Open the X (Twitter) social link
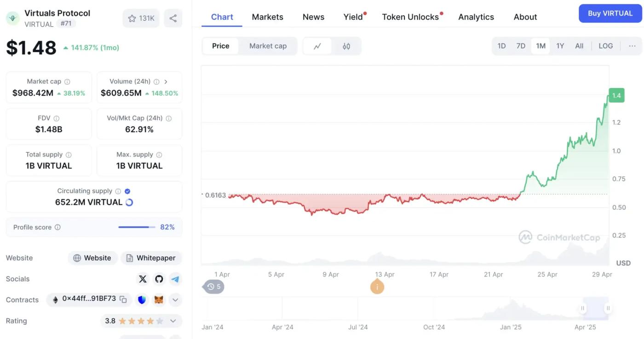 143,279
